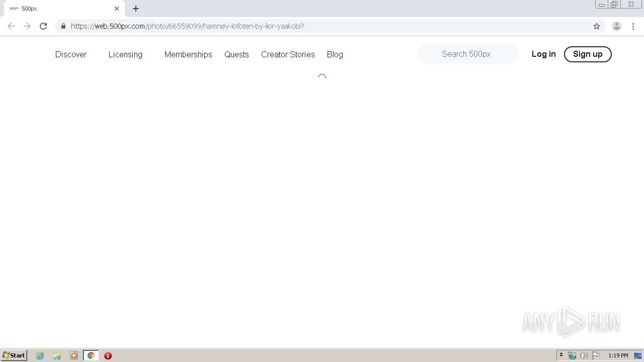Screen dimensions: 644x362
Task: Show hidden system tray icons
Action: 561,355
